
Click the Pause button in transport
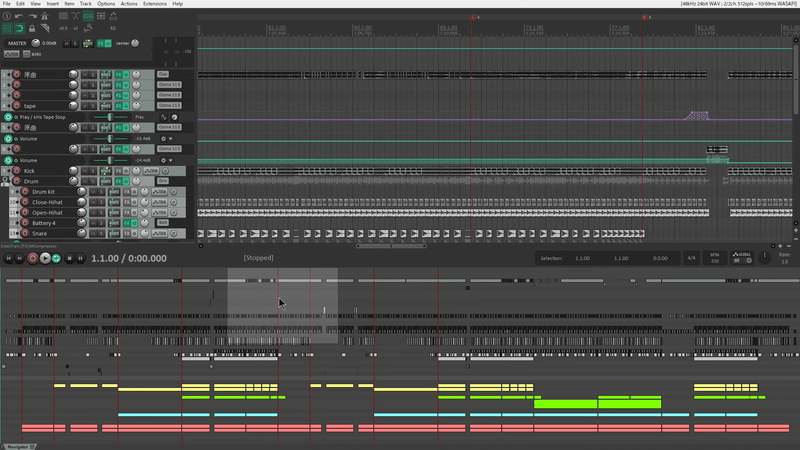tap(80, 259)
